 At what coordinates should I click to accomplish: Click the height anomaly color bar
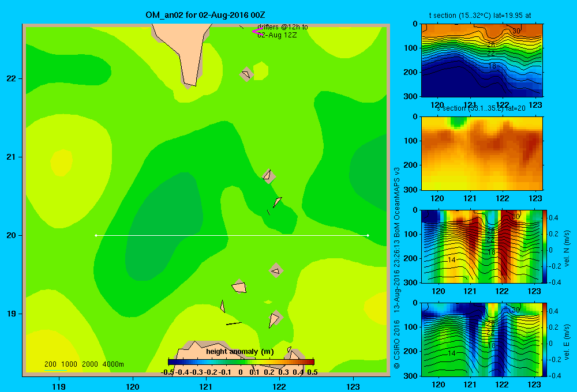[241, 362]
